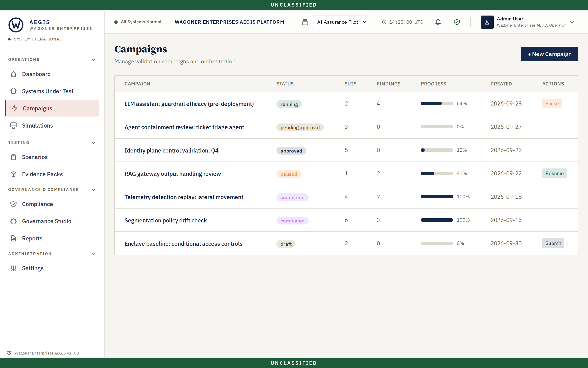Collapse the Testing section
This screenshot has width=588, height=368.
[94, 143]
